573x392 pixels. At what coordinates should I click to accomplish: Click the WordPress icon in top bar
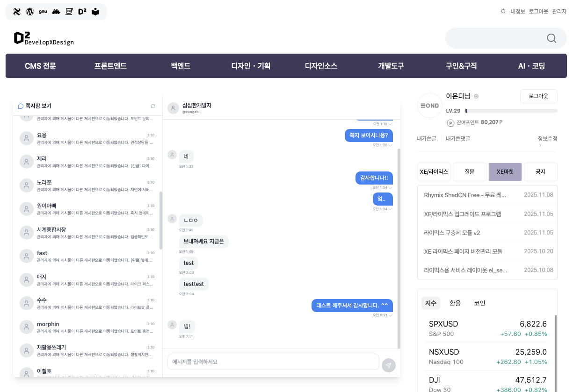[x=30, y=12]
